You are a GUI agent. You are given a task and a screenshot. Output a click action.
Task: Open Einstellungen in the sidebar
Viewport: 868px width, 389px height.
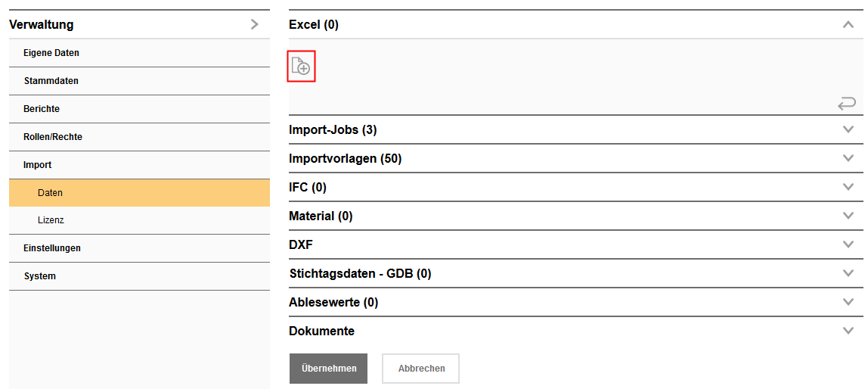[52, 248]
